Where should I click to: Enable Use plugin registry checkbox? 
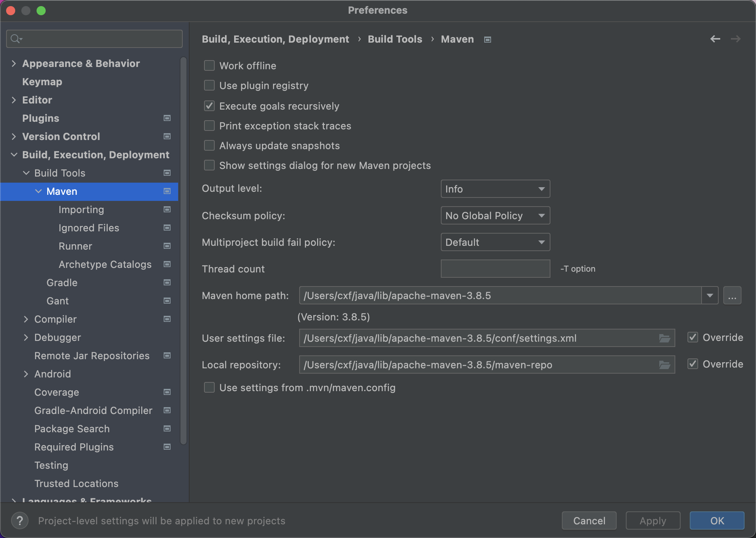pyautogui.click(x=209, y=85)
